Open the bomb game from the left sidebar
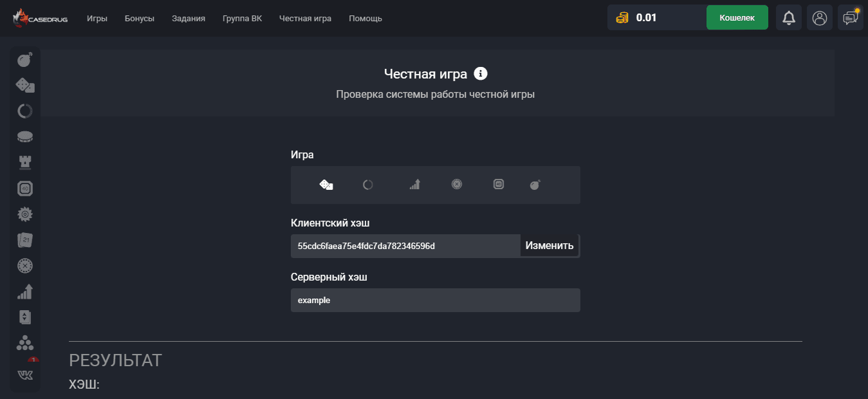 click(24, 59)
